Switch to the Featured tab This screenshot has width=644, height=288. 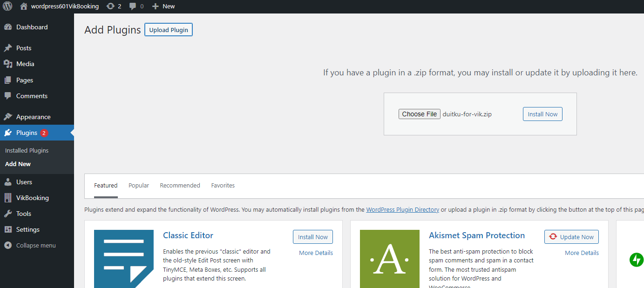pyautogui.click(x=106, y=185)
